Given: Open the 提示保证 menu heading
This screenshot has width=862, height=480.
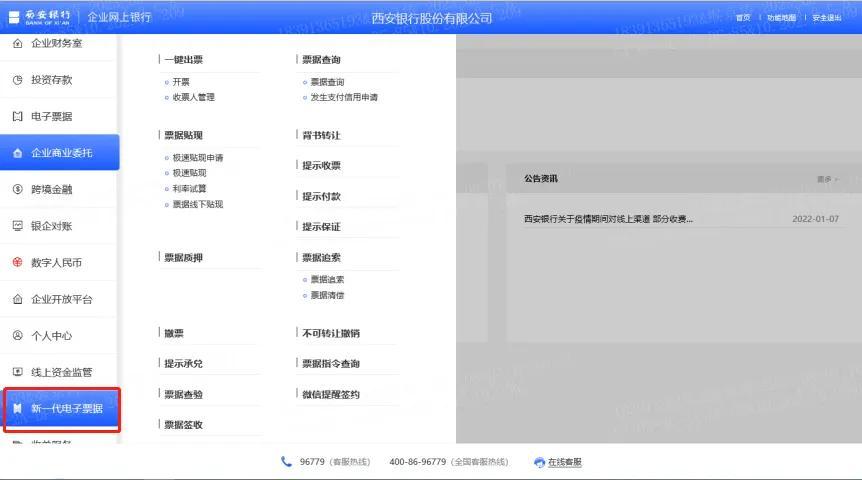Looking at the screenshot, I should coord(322,227).
